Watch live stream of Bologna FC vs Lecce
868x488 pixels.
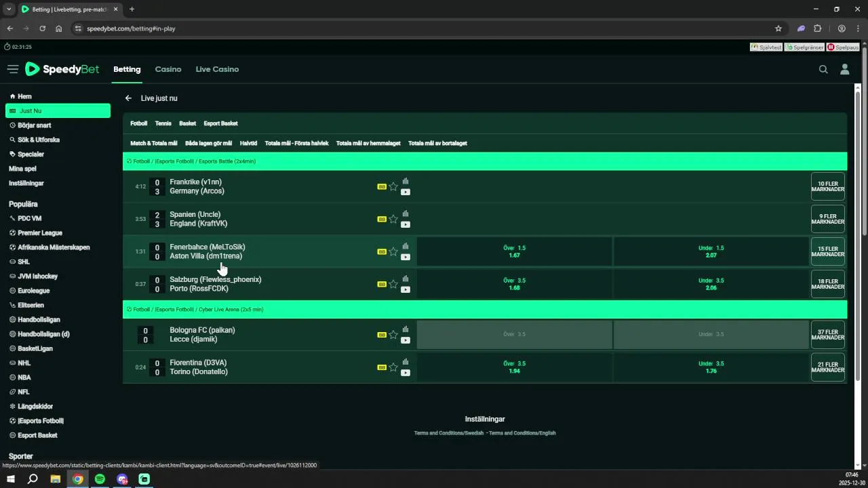(x=406, y=340)
